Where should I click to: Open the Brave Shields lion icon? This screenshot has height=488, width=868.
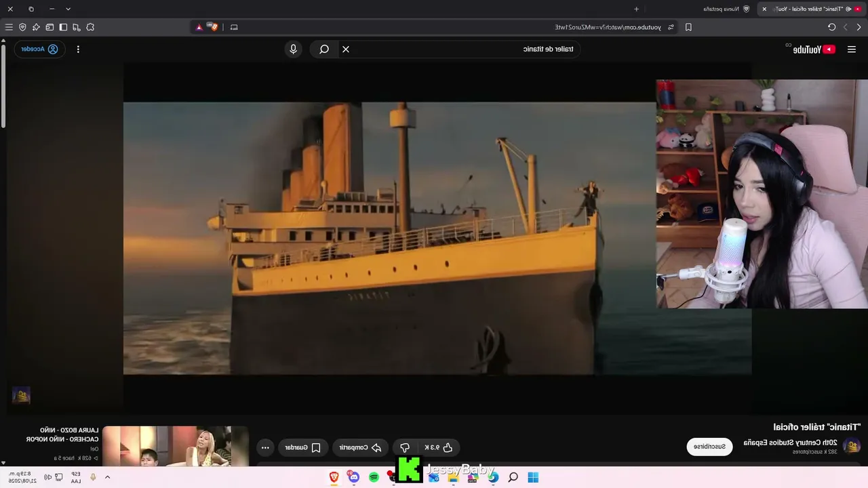click(214, 27)
